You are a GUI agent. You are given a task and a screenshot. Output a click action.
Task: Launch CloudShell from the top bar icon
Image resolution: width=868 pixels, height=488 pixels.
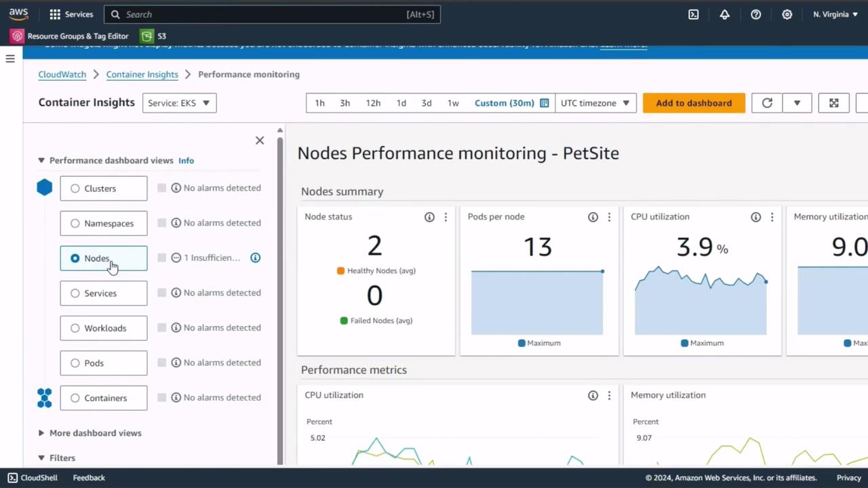[x=693, y=14]
